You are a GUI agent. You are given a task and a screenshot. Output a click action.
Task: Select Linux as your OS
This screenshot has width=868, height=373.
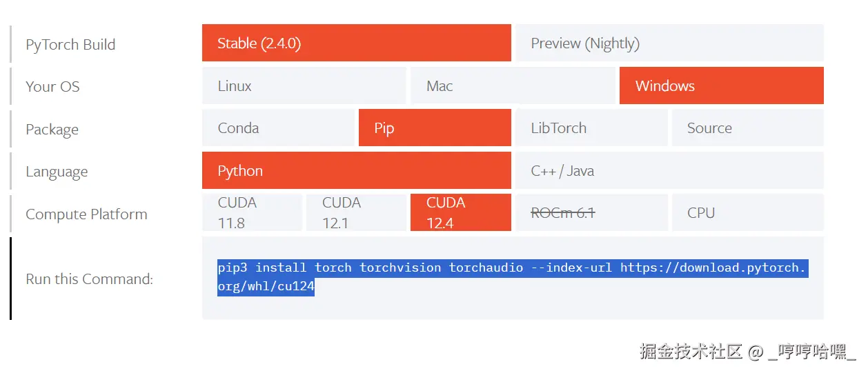click(x=304, y=86)
